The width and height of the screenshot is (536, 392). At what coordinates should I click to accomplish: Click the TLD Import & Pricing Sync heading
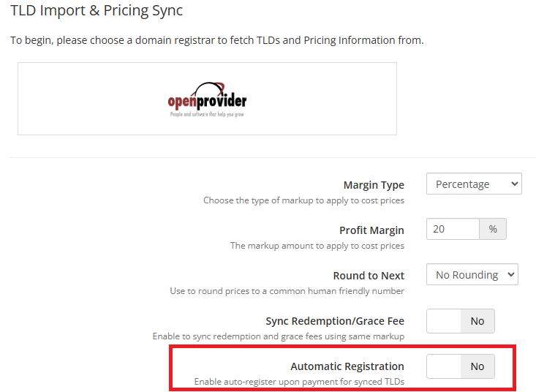97,10
